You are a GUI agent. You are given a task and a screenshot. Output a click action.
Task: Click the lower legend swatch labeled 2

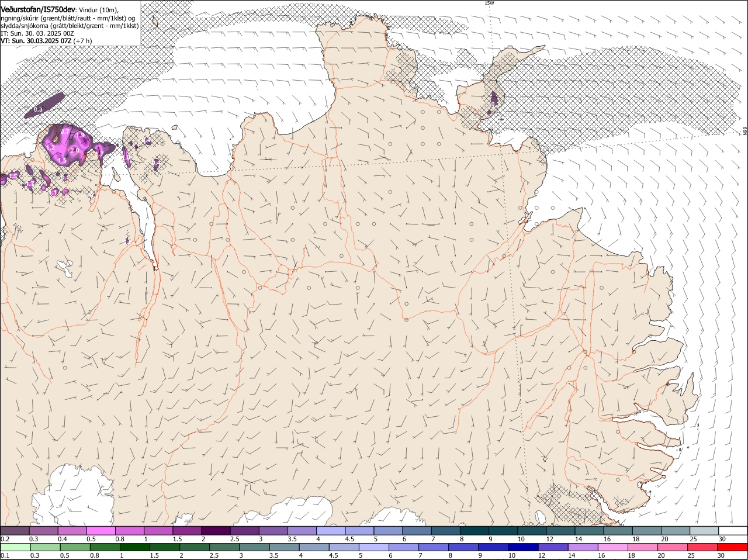(x=195, y=548)
